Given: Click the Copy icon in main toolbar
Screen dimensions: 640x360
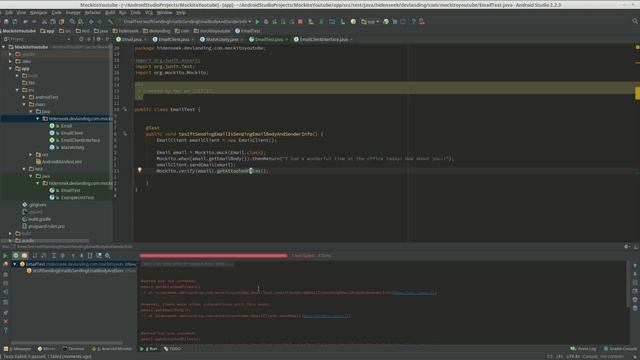Looking at the screenshot, I should (53, 21).
